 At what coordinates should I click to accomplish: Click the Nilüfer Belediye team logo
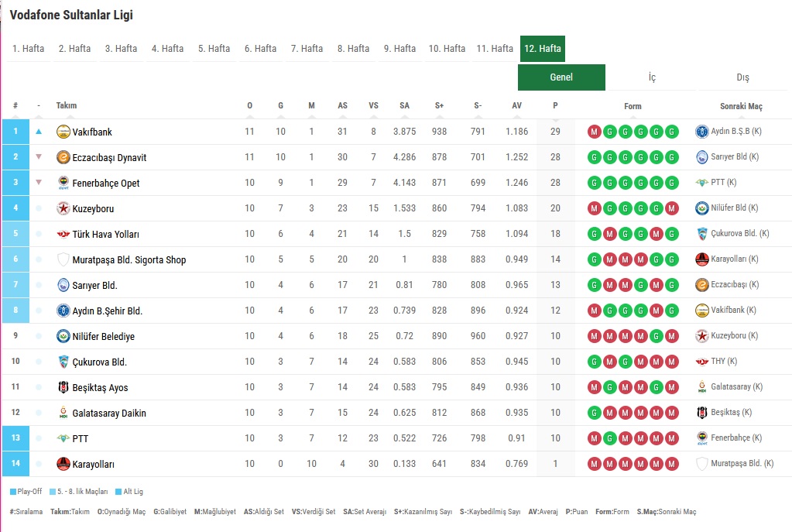(x=63, y=336)
